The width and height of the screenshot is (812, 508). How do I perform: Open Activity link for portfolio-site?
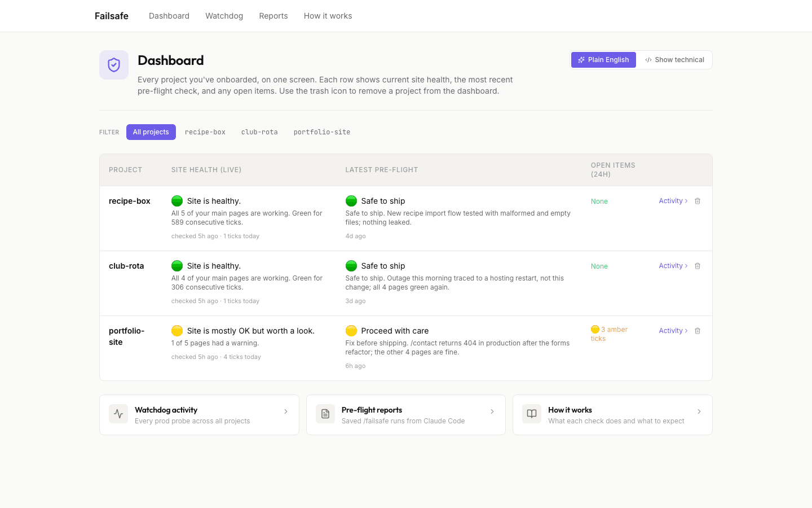click(x=673, y=331)
